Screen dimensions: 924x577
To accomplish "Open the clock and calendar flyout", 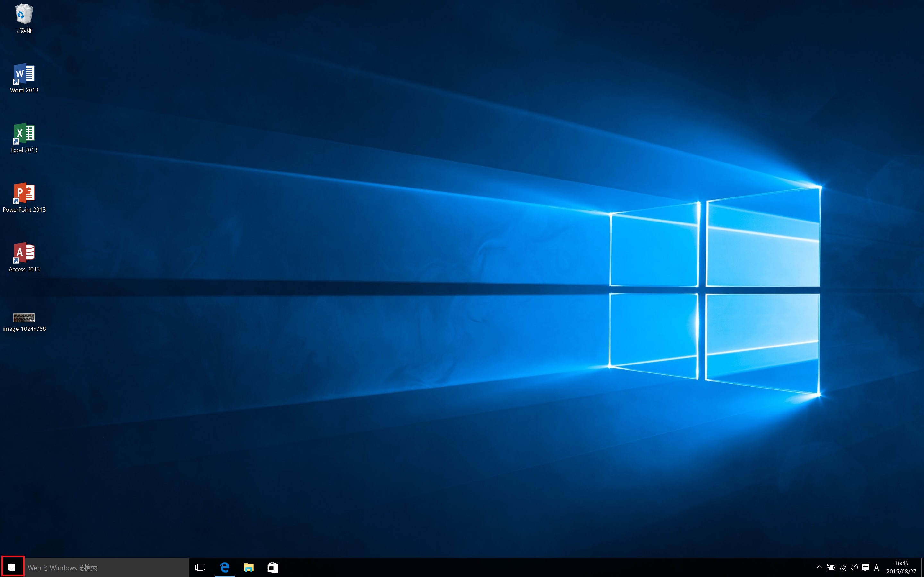I will click(x=901, y=567).
